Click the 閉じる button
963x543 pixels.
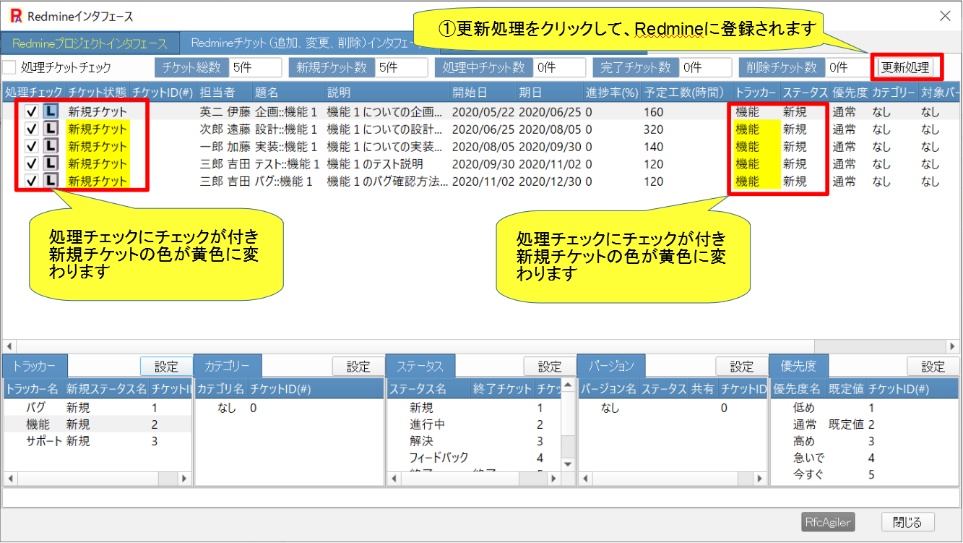[907, 522]
